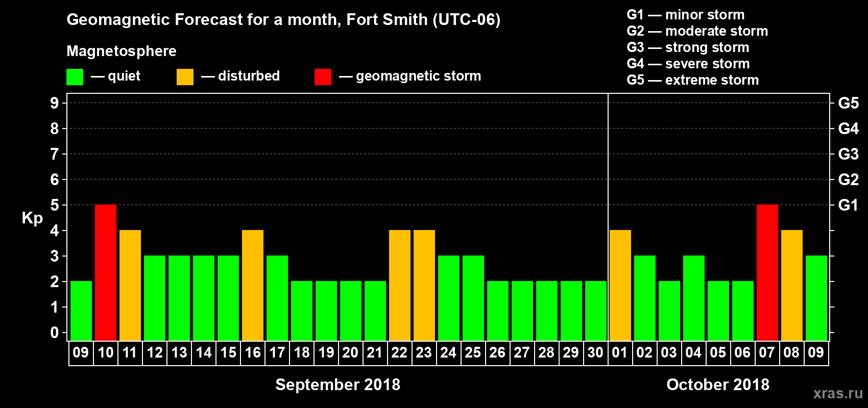Viewport: 868px width, 408px height.
Task: Click the red geomagnetic storm legend swatch
Action: (323, 77)
